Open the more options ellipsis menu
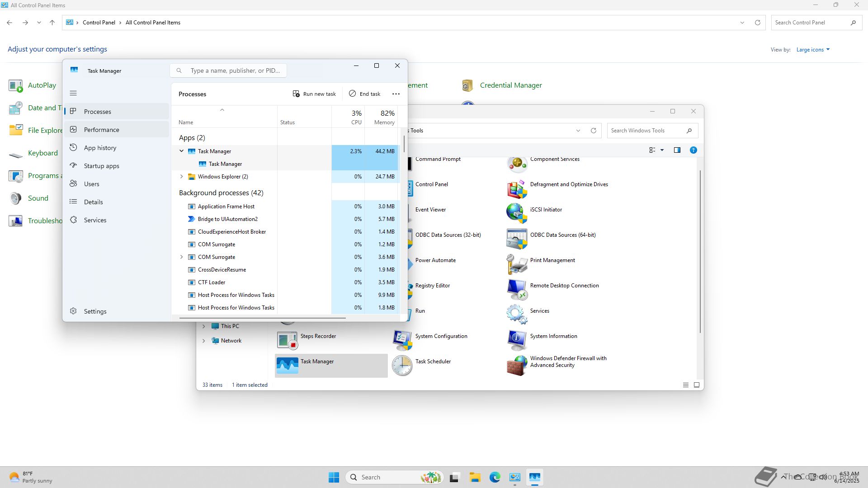Image resolution: width=868 pixels, height=488 pixels. click(396, 94)
